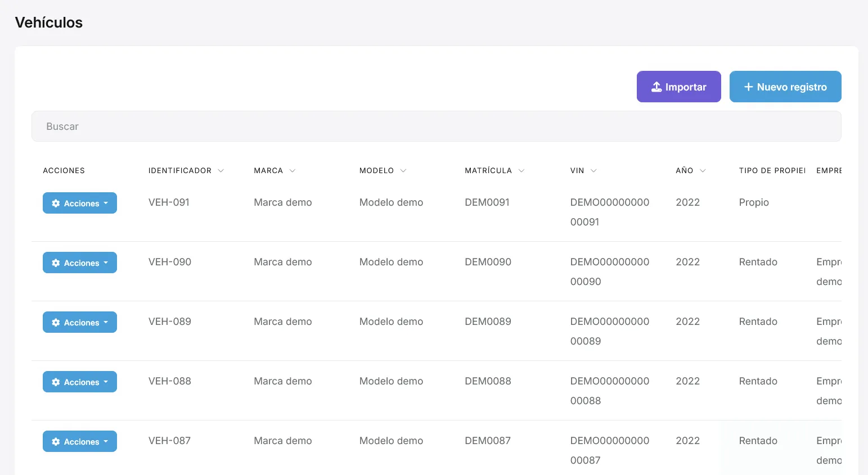868x475 pixels.
Task: Click the Nuevo registro button label
Action: [792, 87]
